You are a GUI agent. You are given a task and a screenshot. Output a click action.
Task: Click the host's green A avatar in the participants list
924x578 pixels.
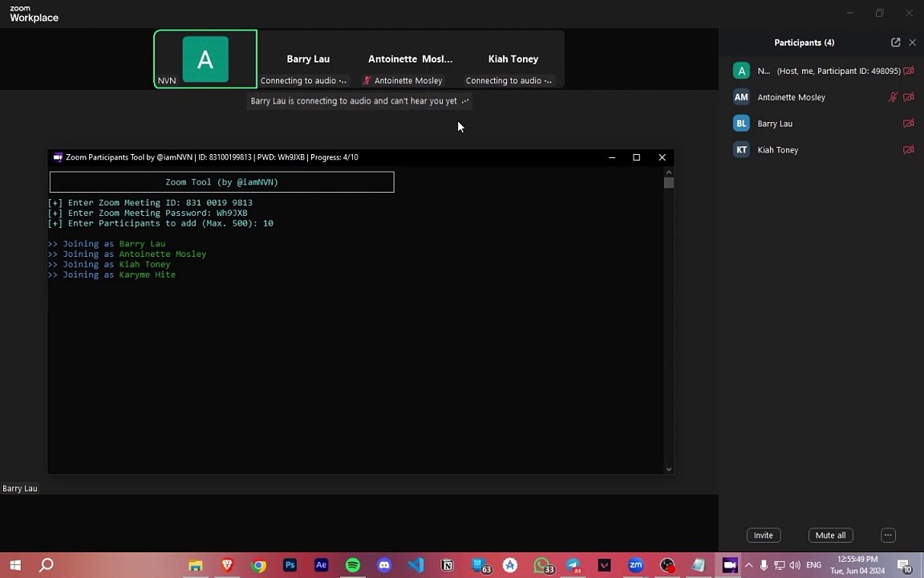point(741,71)
